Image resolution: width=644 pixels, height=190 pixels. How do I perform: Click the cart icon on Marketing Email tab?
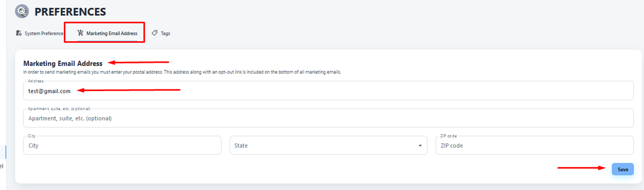80,33
